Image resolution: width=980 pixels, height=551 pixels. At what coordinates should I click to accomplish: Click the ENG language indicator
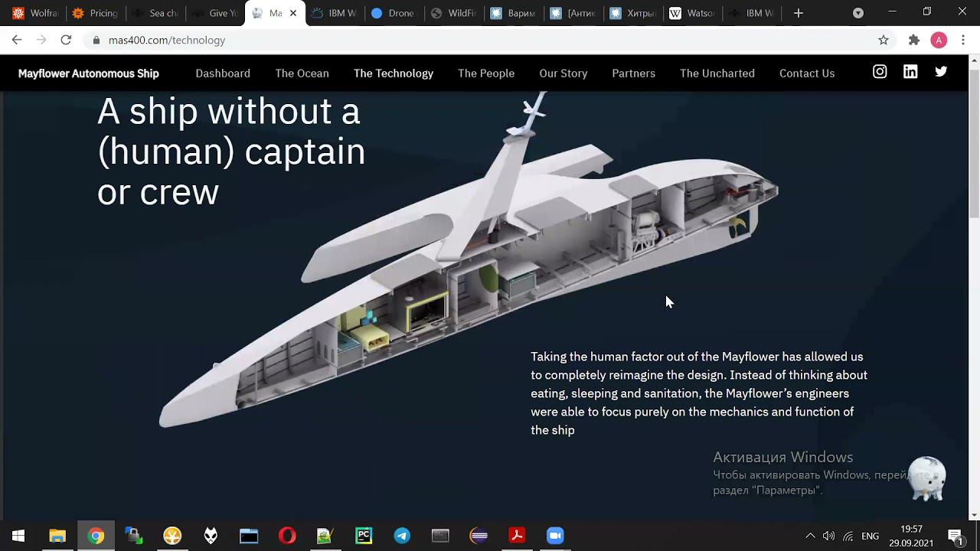click(x=870, y=536)
